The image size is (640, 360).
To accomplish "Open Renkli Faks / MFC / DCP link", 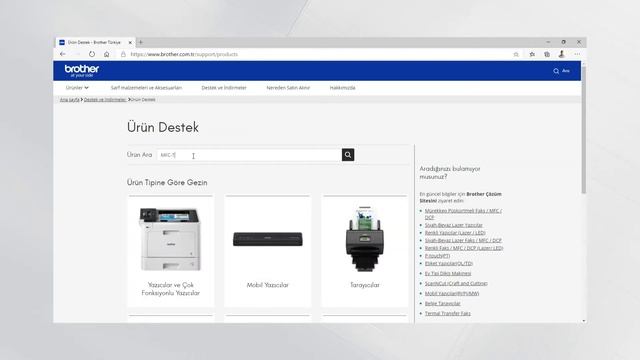I will click(x=464, y=248).
